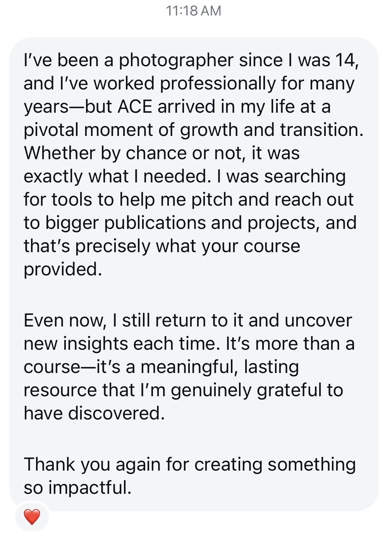The image size is (392, 538).
Task: Click the word discovered
Action: click(x=116, y=414)
